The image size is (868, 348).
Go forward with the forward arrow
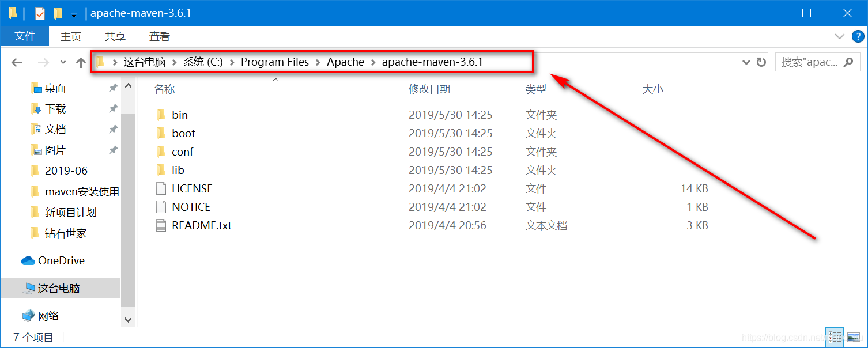point(43,62)
